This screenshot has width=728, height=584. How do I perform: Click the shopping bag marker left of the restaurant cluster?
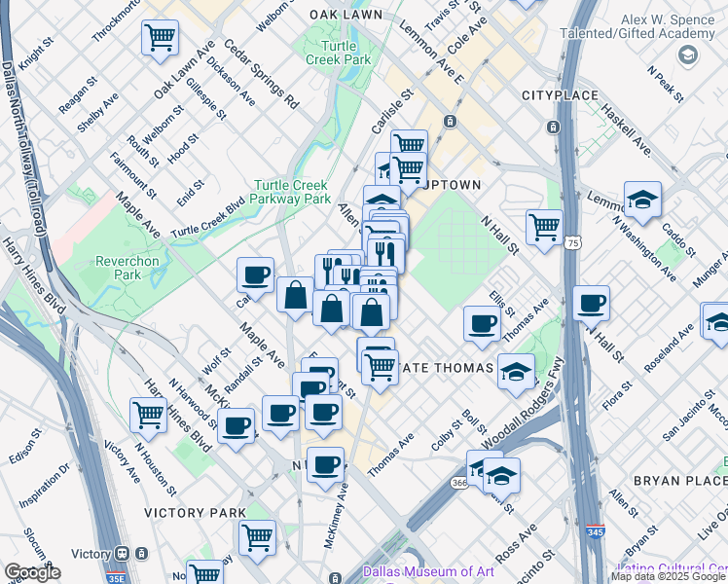click(295, 295)
